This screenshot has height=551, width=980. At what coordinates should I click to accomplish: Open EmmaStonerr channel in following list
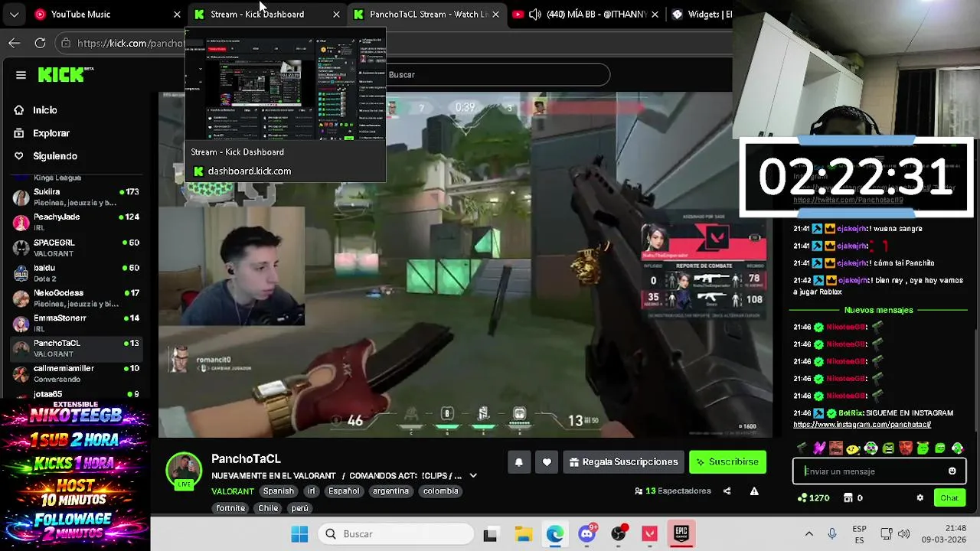77,323
